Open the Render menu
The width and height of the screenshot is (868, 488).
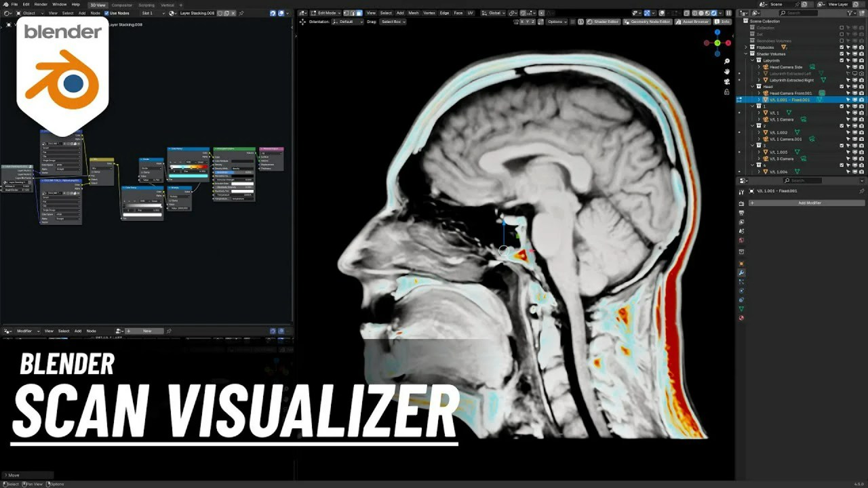[41, 5]
